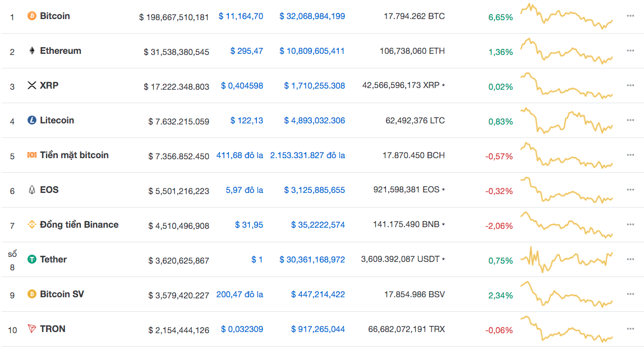Image resolution: width=644 pixels, height=350 pixels.
Task: Click the Binance coin logo icon
Action: (32, 225)
